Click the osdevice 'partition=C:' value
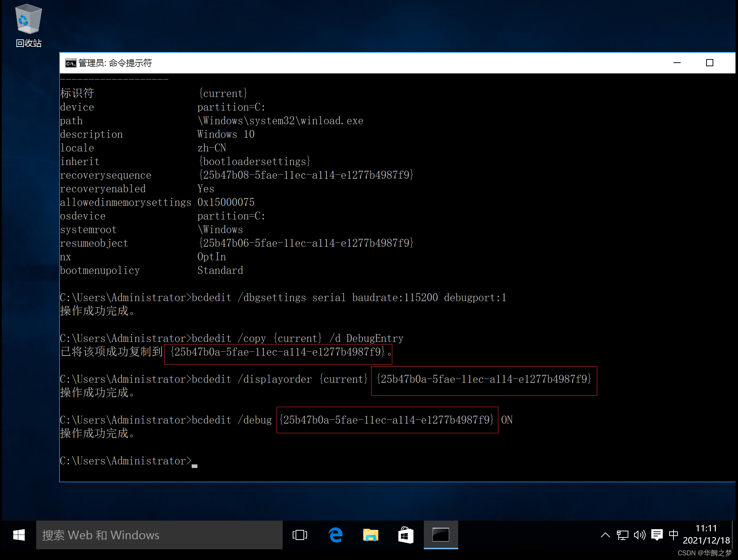Viewport: 738px width, 560px height. (x=231, y=216)
